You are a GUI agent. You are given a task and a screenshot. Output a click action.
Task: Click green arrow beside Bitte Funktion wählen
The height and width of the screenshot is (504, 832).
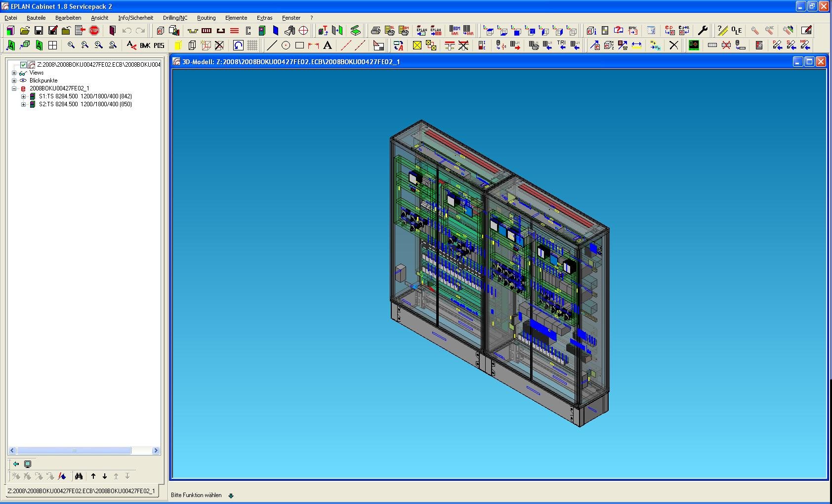click(x=231, y=496)
